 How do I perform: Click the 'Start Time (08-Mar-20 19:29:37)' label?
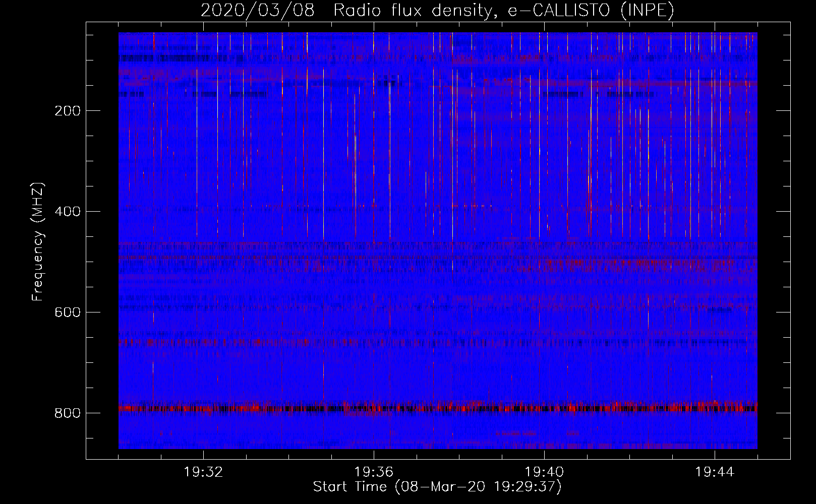pos(437,487)
